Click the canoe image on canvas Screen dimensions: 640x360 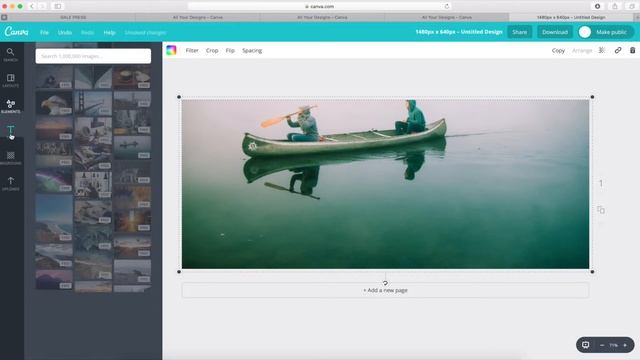(385, 184)
